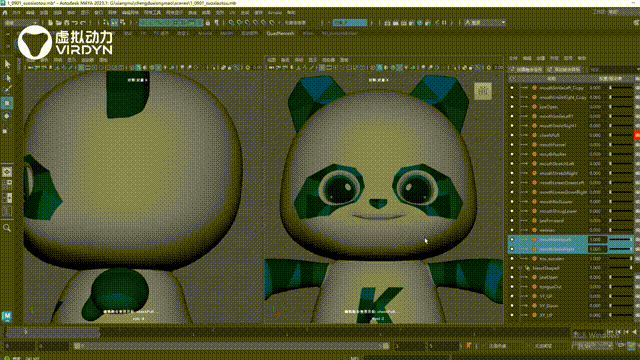640x360 pixels.
Task: Open dropdown at bottom right of range slider
Action: click(592, 346)
